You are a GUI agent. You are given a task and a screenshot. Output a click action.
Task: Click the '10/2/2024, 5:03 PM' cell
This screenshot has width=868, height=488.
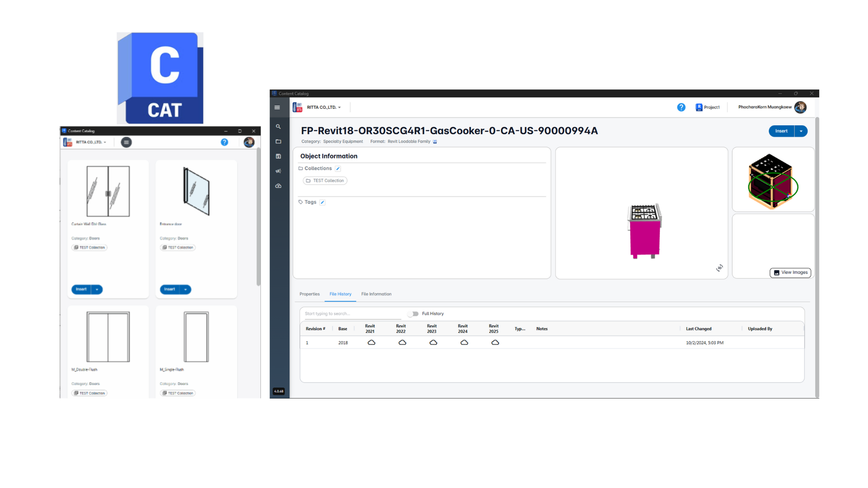(704, 343)
